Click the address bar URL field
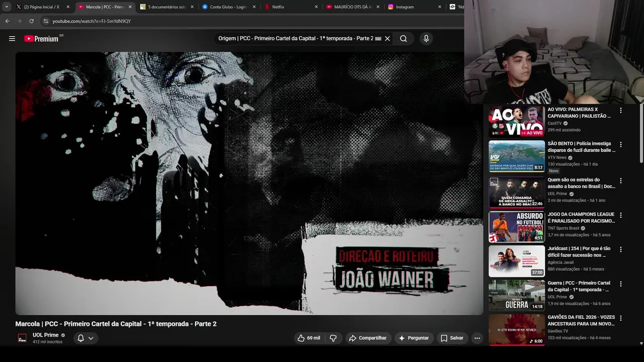Image resolution: width=644 pixels, height=362 pixels. coord(252,21)
